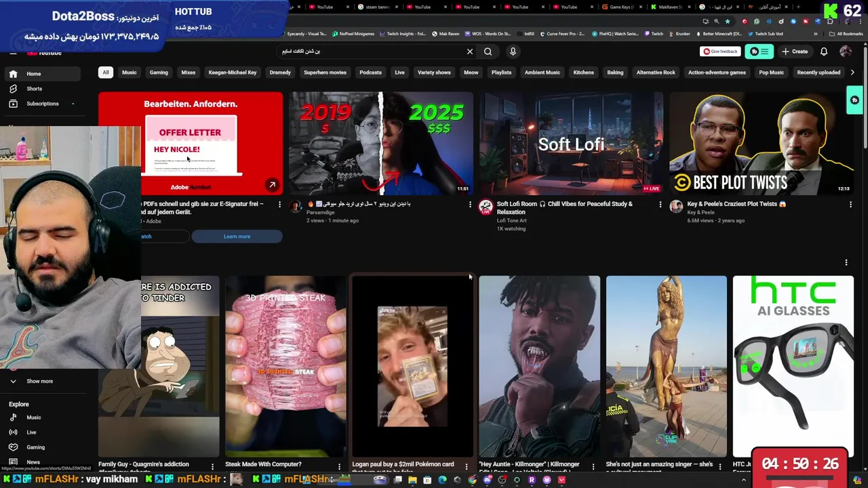This screenshot has height=488, width=868.
Task: Select the Gaming filter chip
Action: (x=159, y=73)
